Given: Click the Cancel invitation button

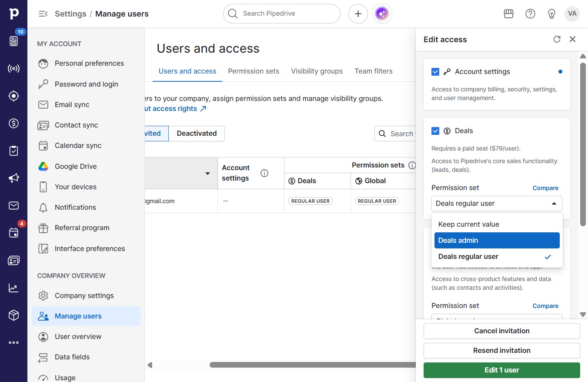Looking at the screenshot, I should click(x=502, y=331).
